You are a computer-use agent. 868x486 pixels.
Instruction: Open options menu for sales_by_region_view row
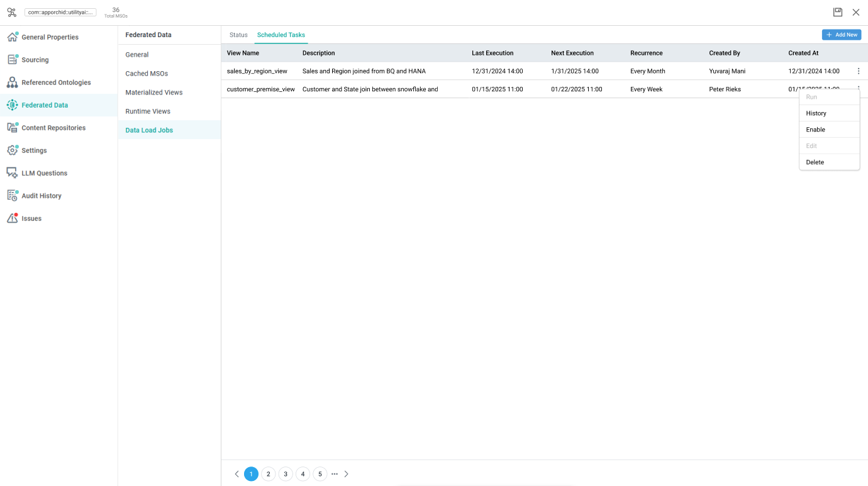pyautogui.click(x=859, y=71)
